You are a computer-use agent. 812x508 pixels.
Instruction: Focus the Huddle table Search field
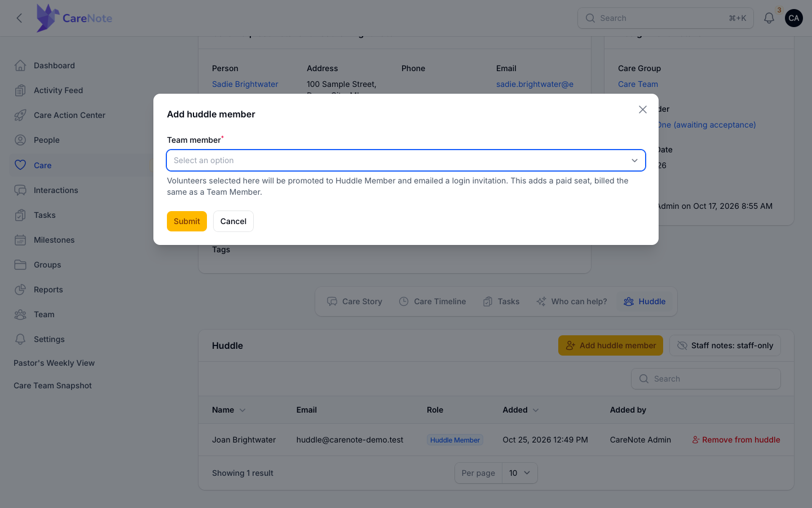tap(706, 379)
